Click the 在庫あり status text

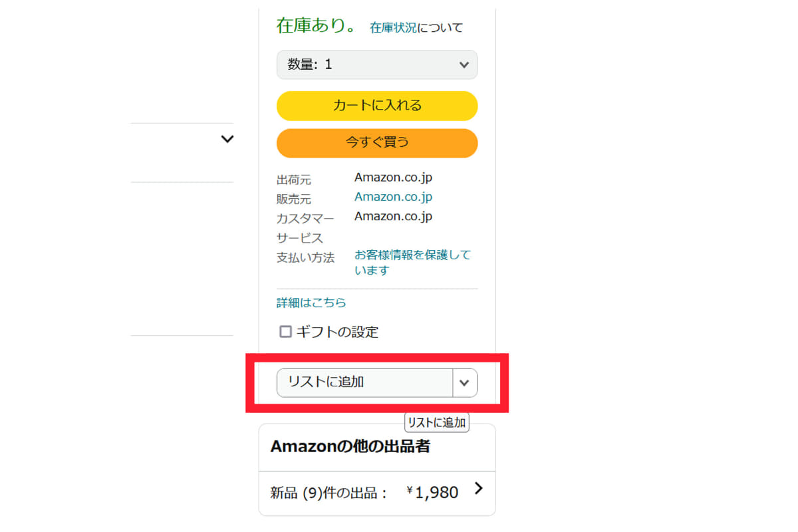(317, 26)
